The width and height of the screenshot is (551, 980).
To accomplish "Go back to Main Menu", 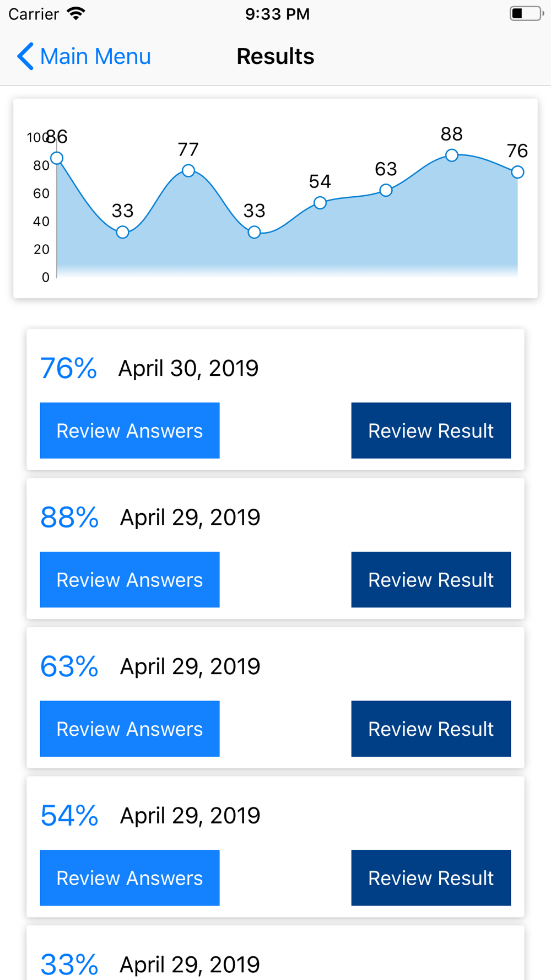I will 84,56.
